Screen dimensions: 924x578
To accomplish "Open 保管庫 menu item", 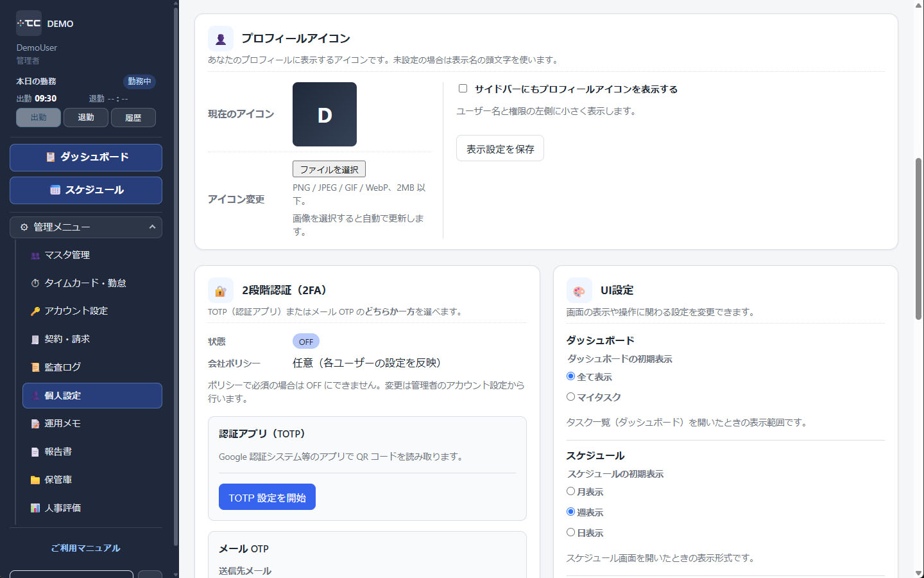I will (x=92, y=480).
